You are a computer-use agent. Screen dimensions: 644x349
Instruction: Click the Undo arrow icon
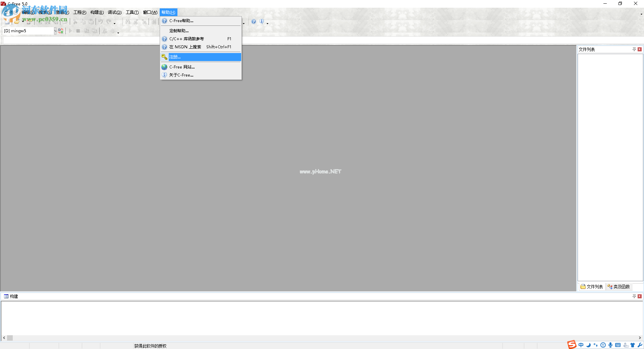(101, 22)
